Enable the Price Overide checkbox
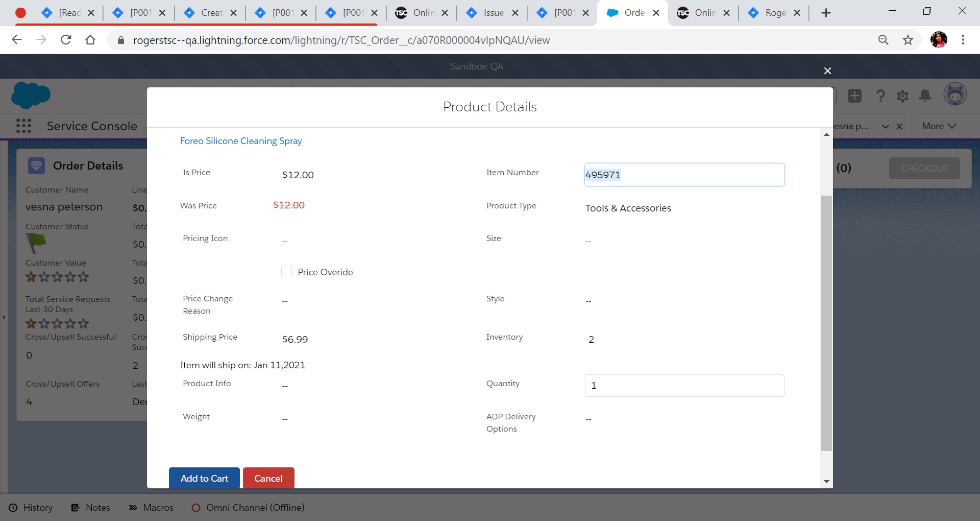 tap(286, 271)
